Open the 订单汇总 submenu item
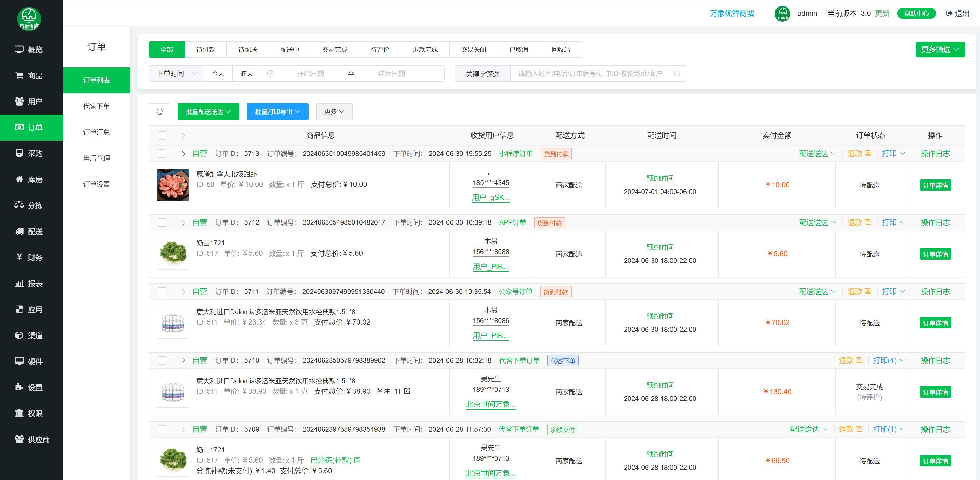The height and width of the screenshot is (480, 980). click(97, 132)
